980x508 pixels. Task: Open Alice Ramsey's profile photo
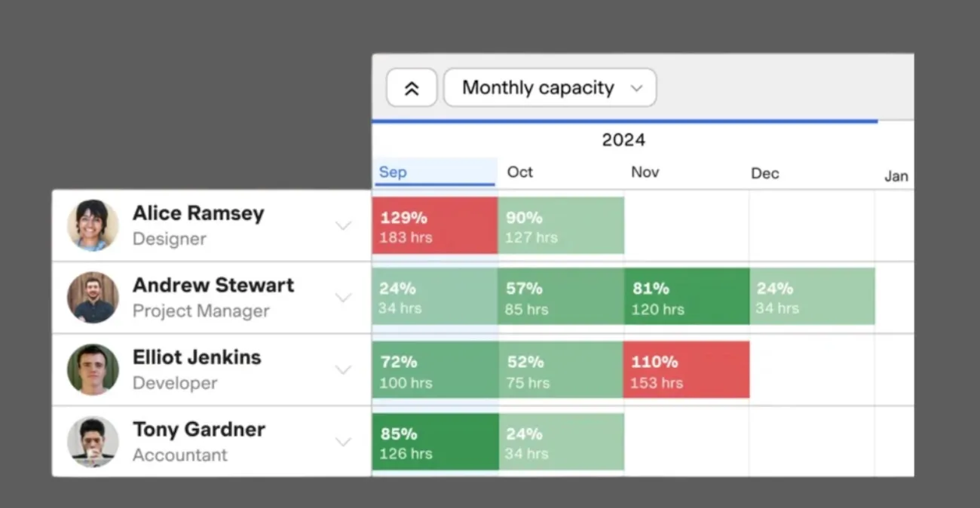[92, 225]
